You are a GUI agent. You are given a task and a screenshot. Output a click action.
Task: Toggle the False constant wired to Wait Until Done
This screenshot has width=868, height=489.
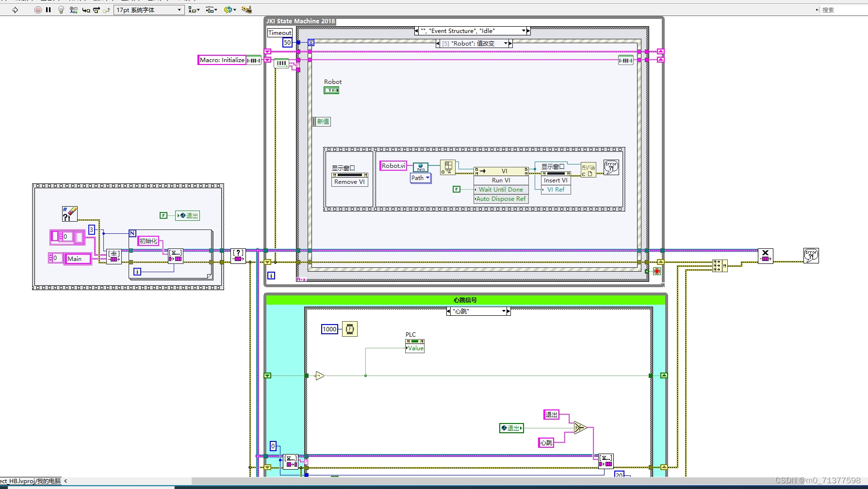tap(457, 189)
